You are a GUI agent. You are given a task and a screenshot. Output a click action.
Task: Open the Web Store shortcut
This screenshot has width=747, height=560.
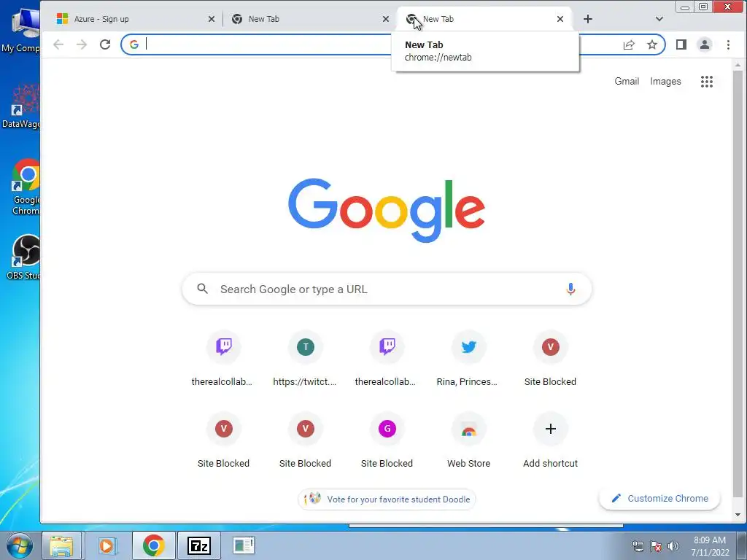468,440
